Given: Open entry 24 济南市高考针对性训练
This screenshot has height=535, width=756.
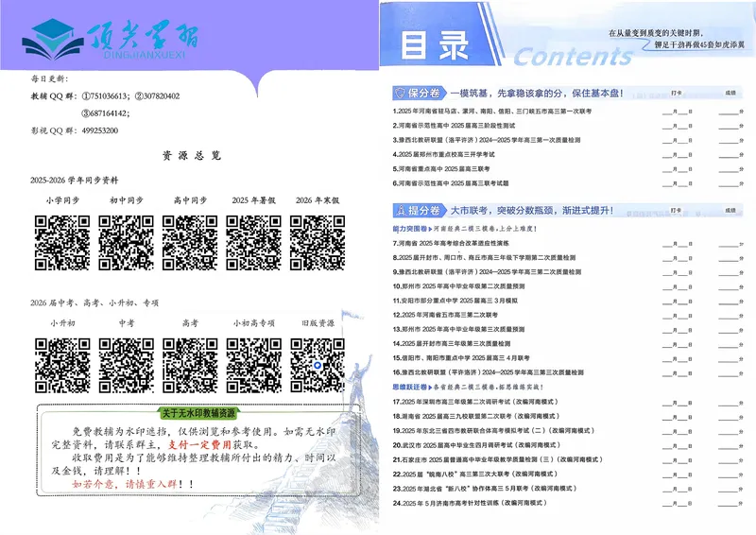Looking at the screenshot, I should [470, 503].
